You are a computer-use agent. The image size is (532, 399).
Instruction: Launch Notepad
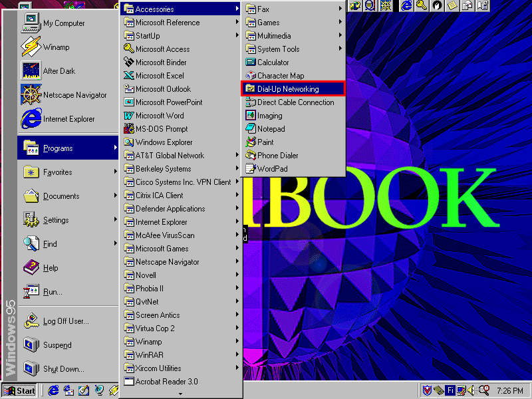coord(293,128)
